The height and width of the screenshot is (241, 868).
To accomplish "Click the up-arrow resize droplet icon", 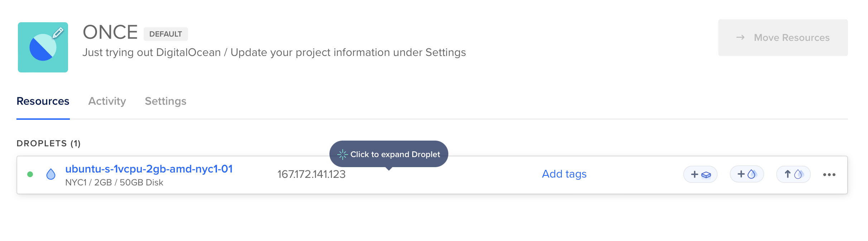I will (793, 175).
